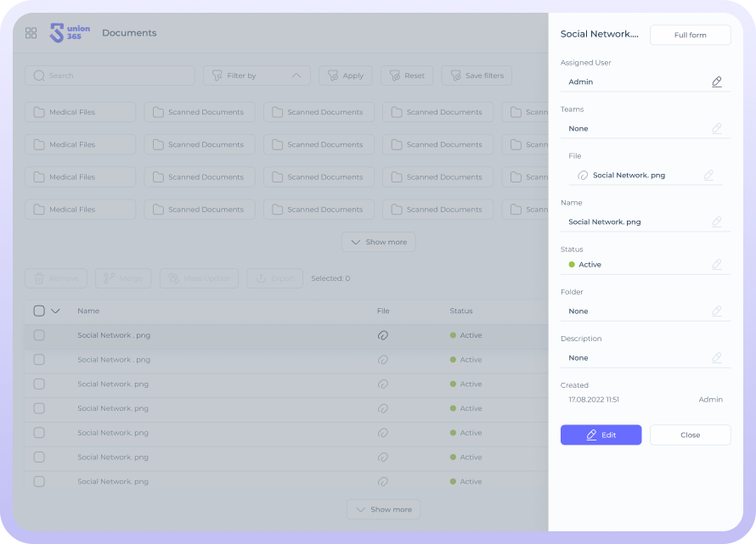Screen dimensions: 756x544
Task: Click into the Search field
Action: point(110,76)
